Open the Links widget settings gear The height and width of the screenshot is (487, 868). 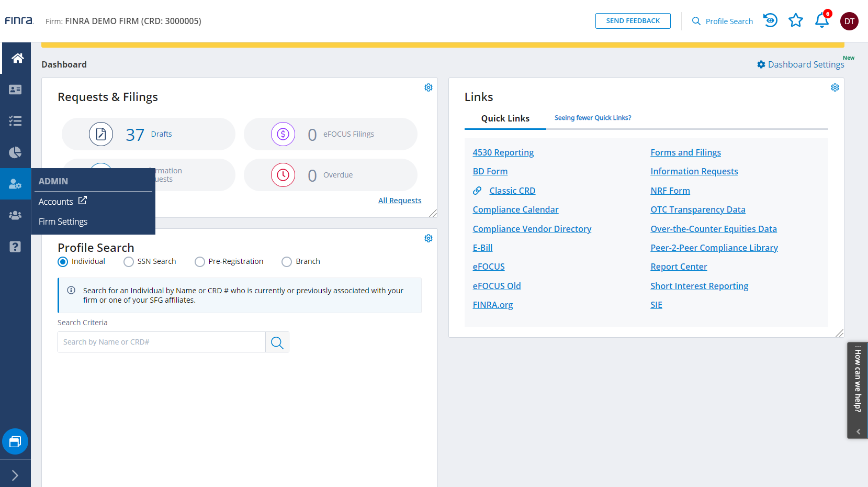(835, 87)
